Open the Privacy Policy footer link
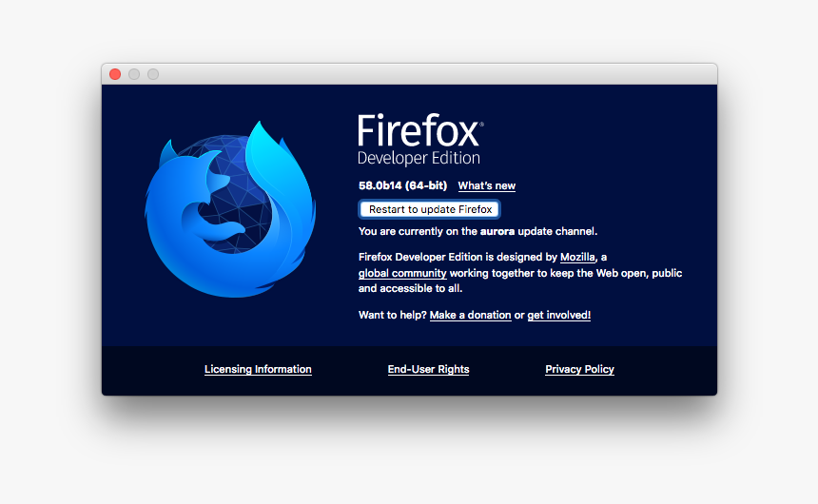Viewport: 818px width, 504px height. pyautogui.click(x=579, y=370)
